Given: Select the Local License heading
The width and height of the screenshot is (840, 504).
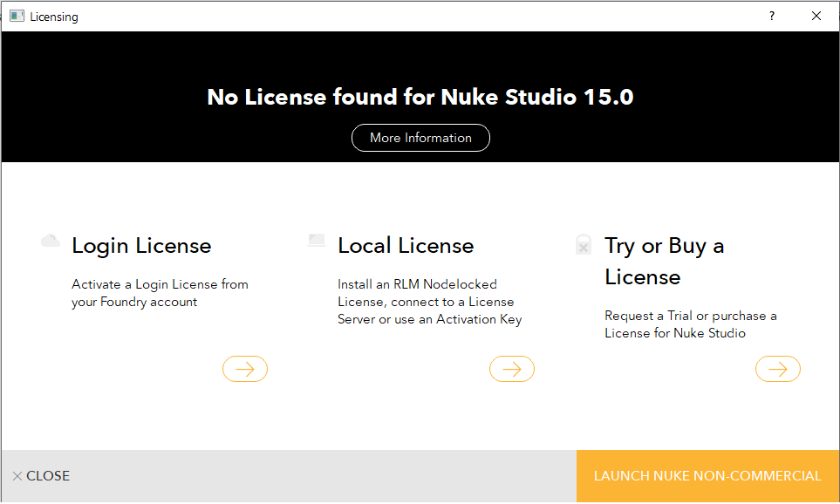Looking at the screenshot, I should click(x=406, y=246).
